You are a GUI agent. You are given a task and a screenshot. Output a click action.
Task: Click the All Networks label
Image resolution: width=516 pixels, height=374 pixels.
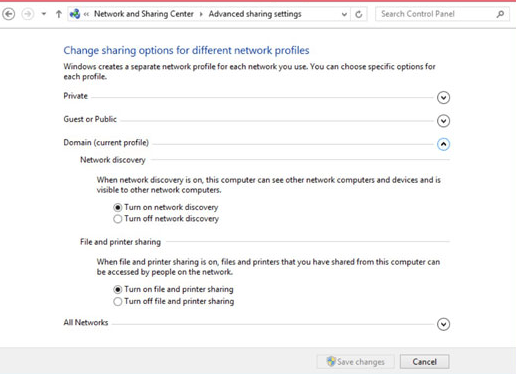coord(86,322)
